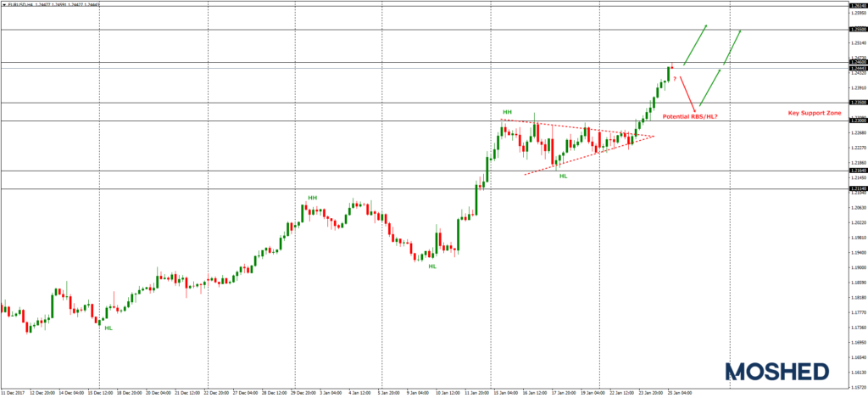Select the Key Support Zone label
868x398 pixels.
click(815, 113)
